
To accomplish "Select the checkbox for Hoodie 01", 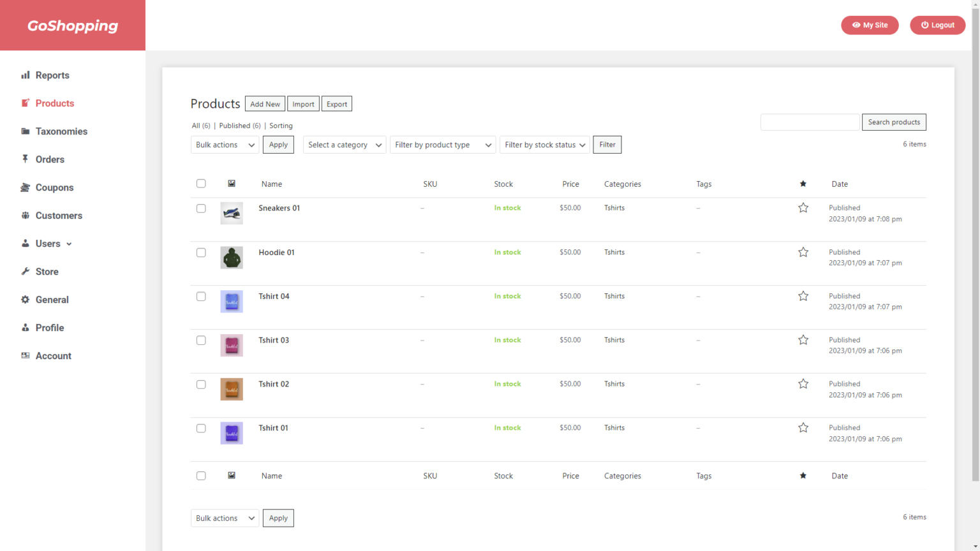I will coord(201,253).
